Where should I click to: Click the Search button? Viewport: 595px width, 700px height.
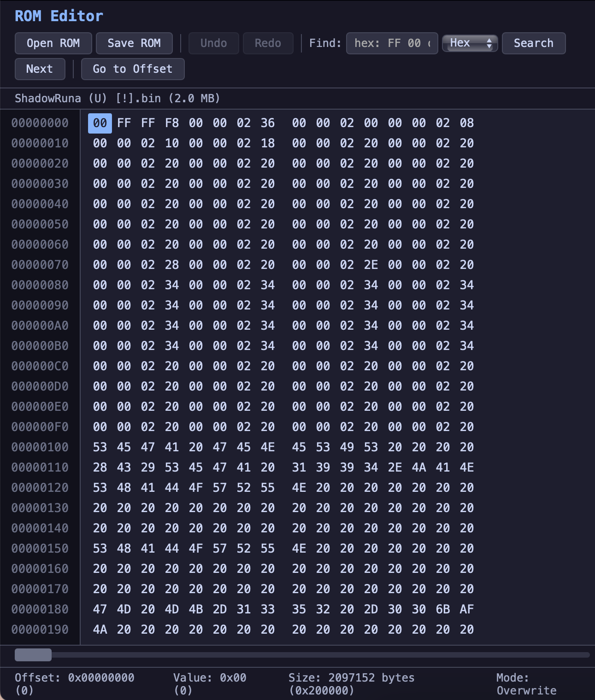(x=534, y=43)
